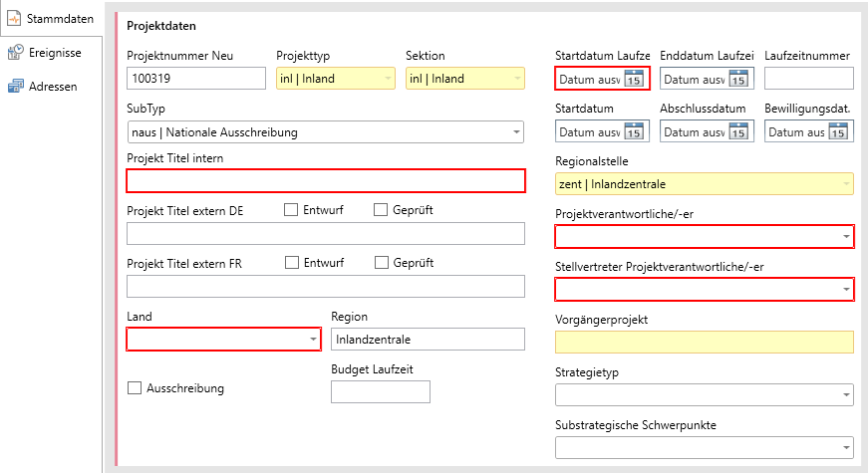This screenshot has width=868, height=473.
Task: Check Entwurf for Projekt Titel extern DE
Action: click(x=292, y=210)
